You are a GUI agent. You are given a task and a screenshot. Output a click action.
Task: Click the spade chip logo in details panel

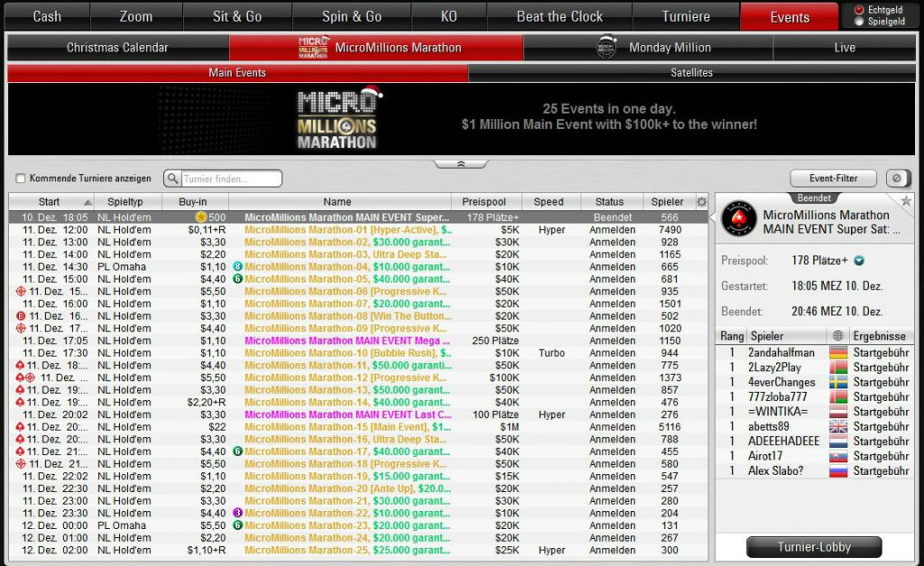739,219
